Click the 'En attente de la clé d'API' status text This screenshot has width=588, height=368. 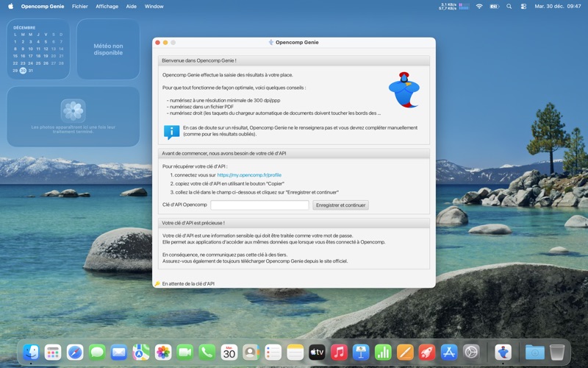pyautogui.click(x=188, y=284)
